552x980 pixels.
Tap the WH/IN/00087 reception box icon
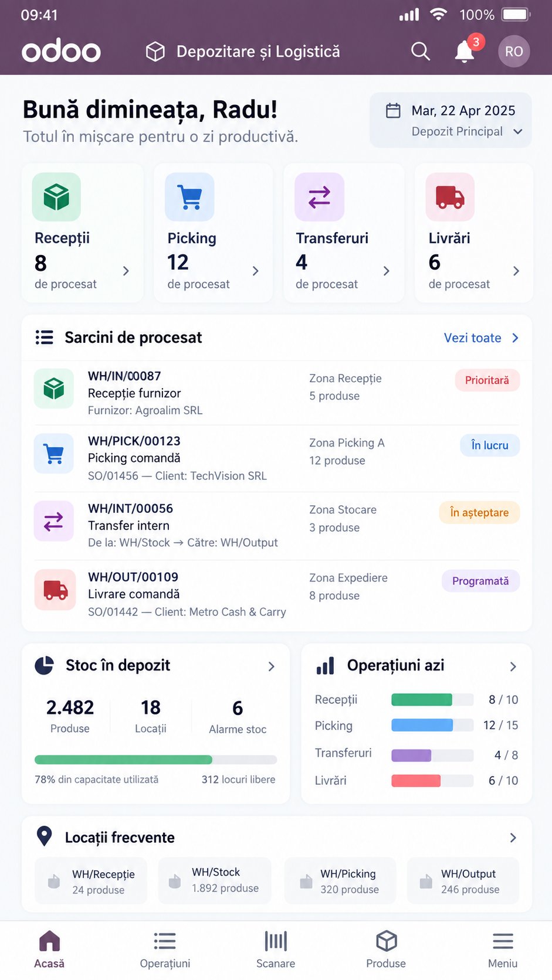pyautogui.click(x=54, y=388)
